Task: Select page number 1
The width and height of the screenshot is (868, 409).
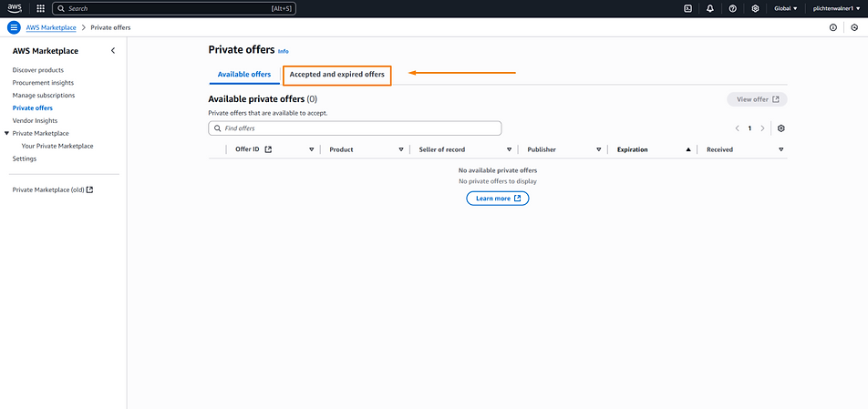Action: click(x=750, y=128)
